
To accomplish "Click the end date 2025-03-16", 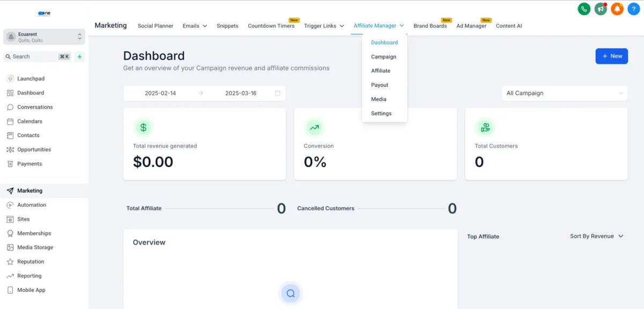I will pyautogui.click(x=241, y=93).
